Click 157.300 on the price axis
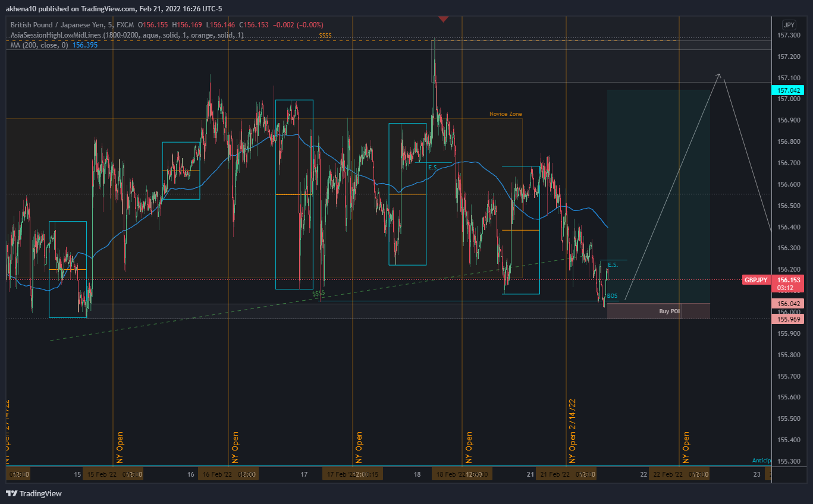The height and width of the screenshot is (504, 813). 789,35
